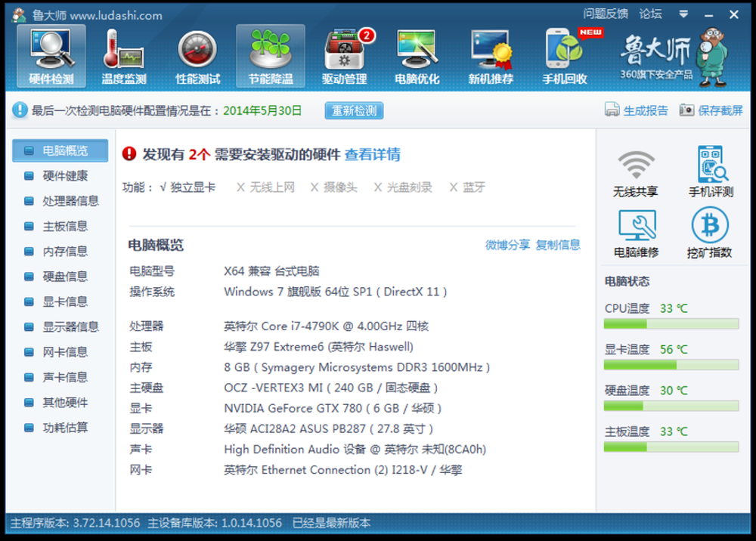Click the 保存截屏 camera icon

click(686, 110)
